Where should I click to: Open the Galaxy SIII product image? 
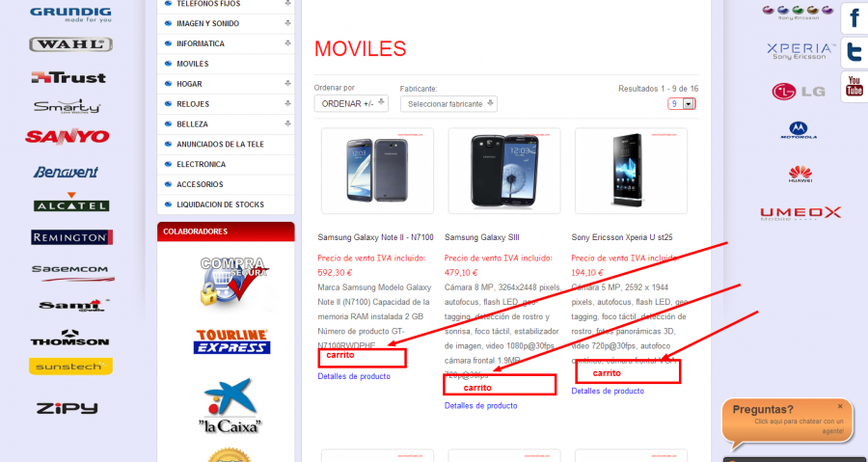(x=504, y=171)
